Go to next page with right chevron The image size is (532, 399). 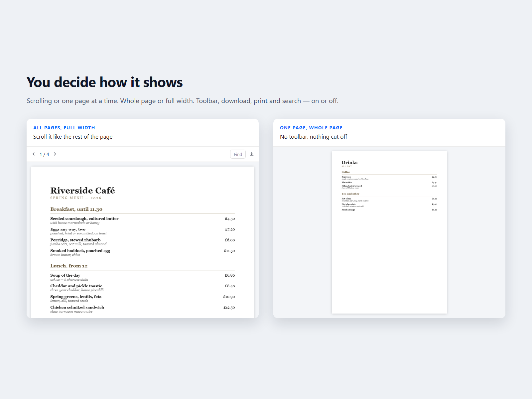click(x=55, y=154)
